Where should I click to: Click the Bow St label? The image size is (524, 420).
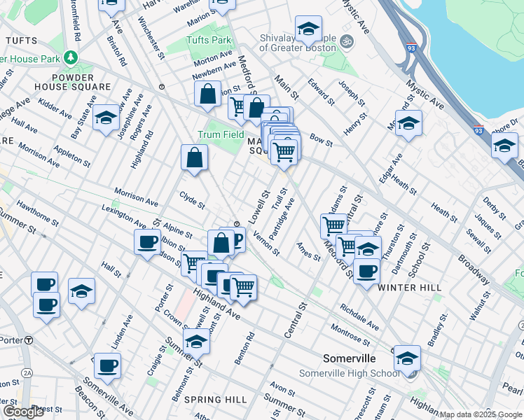[321, 140]
